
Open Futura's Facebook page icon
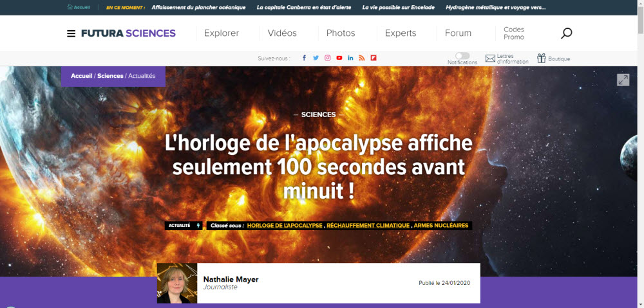coord(305,58)
